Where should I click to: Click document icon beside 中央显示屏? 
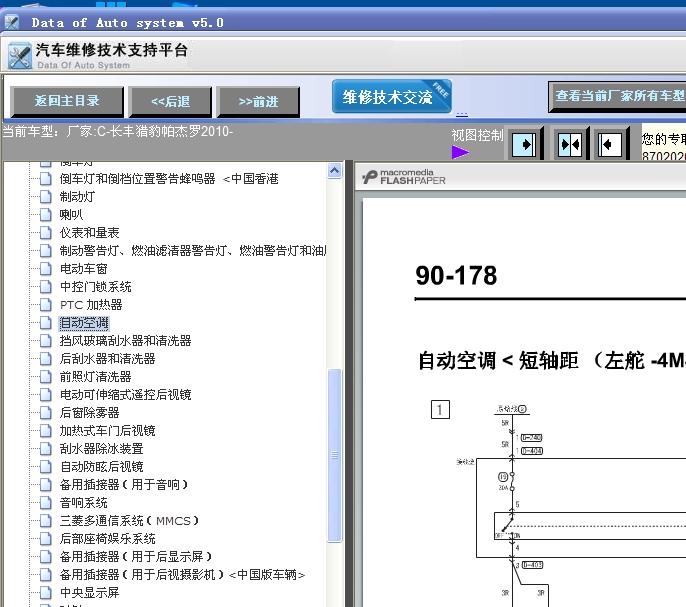46,593
